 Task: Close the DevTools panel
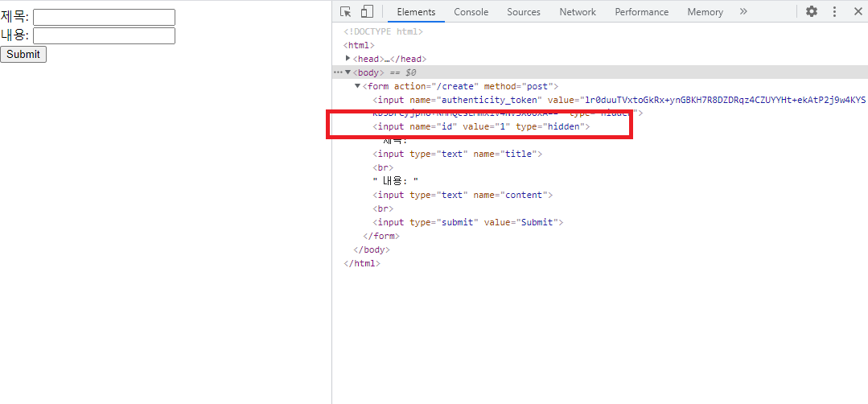click(858, 11)
